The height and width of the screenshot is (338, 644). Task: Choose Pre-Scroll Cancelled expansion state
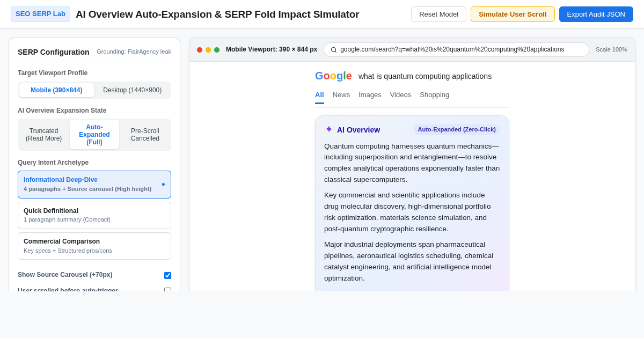(x=145, y=135)
